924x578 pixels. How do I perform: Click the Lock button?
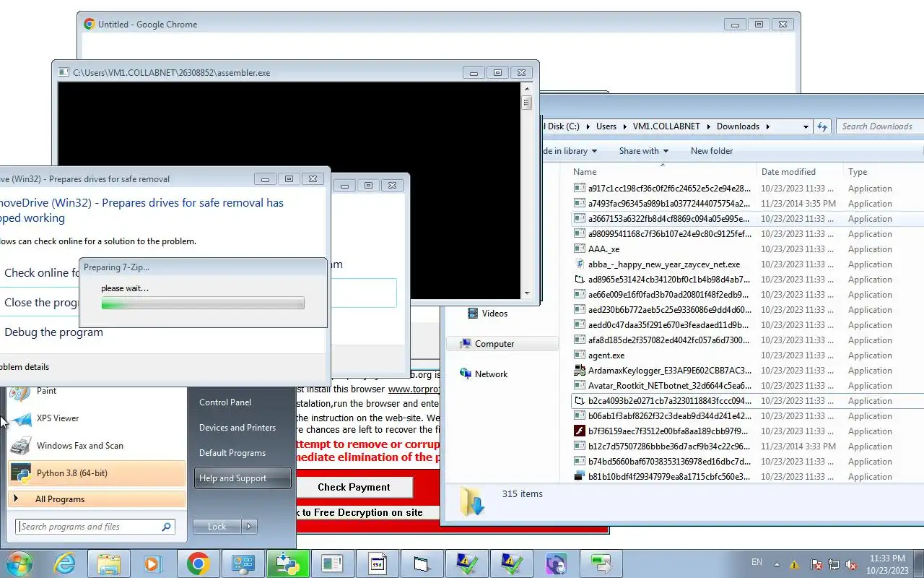pos(217,527)
